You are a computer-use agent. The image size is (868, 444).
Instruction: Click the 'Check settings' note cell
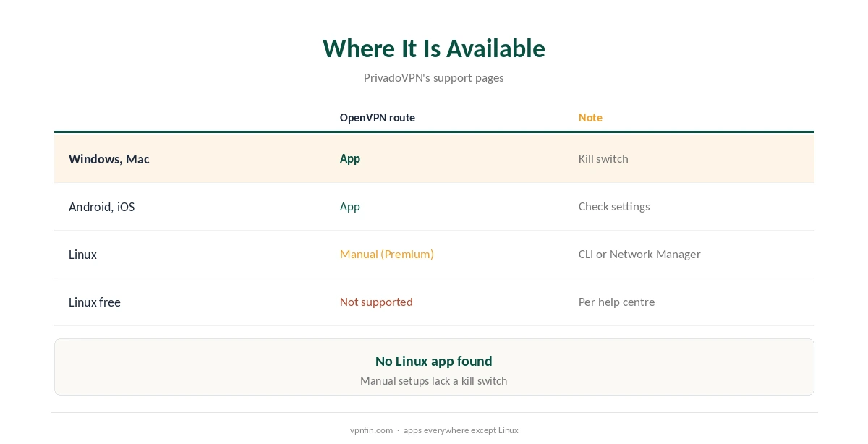(614, 206)
